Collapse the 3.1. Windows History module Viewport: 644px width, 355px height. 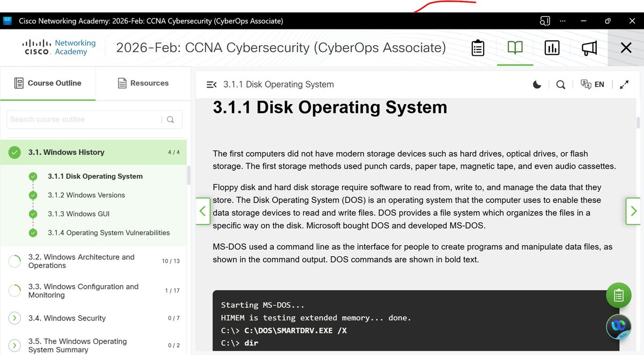(x=94, y=153)
